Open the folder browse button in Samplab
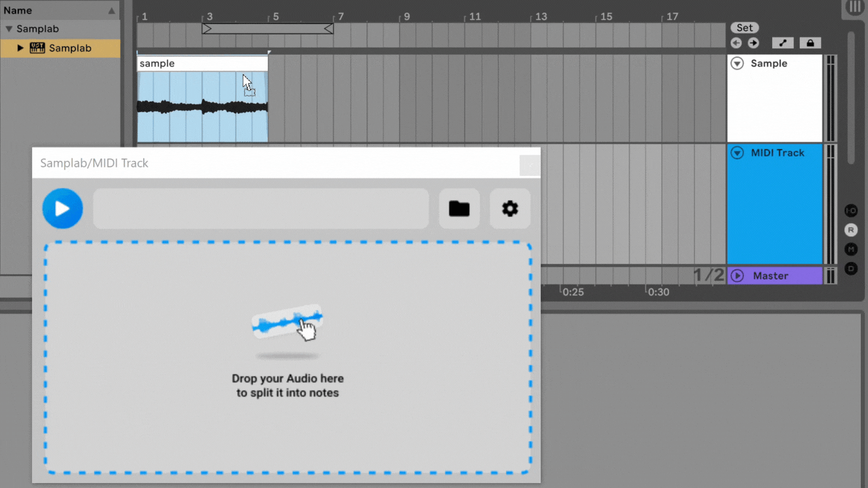Image resolution: width=868 pixels, height=488 pixels. (459, 208)
